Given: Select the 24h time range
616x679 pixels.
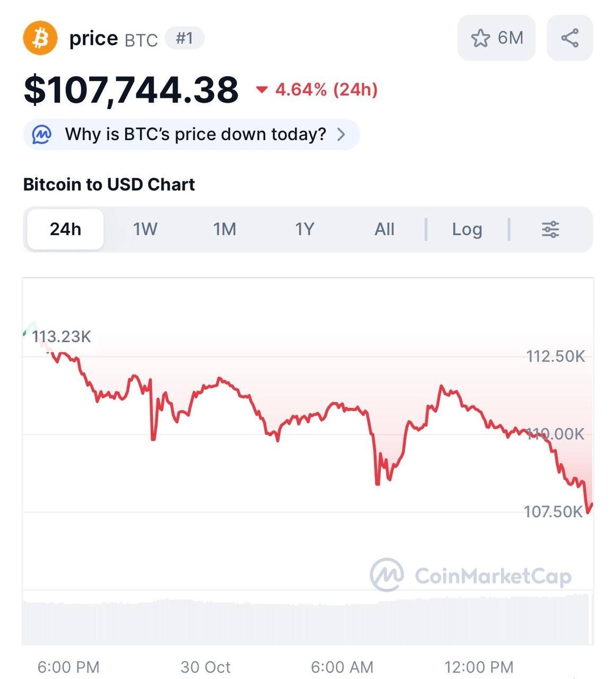Looking at the screenshot, I should click(x=65, y=230).
